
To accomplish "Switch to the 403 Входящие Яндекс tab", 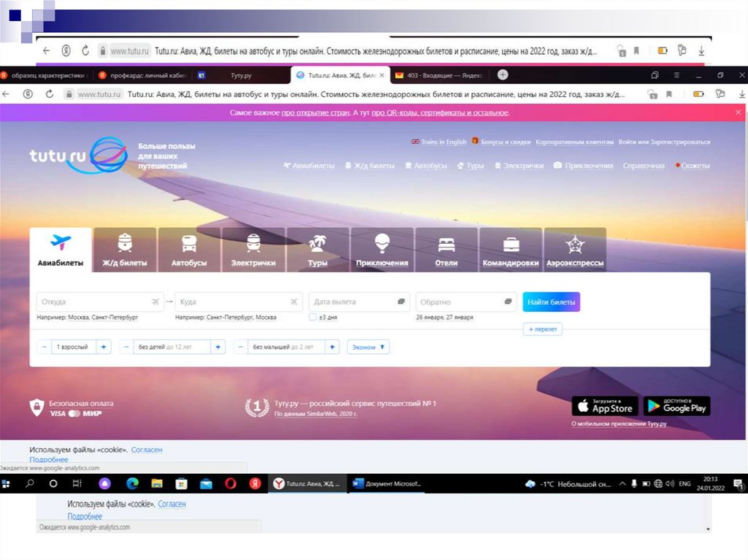I will [x=439, y=75].
